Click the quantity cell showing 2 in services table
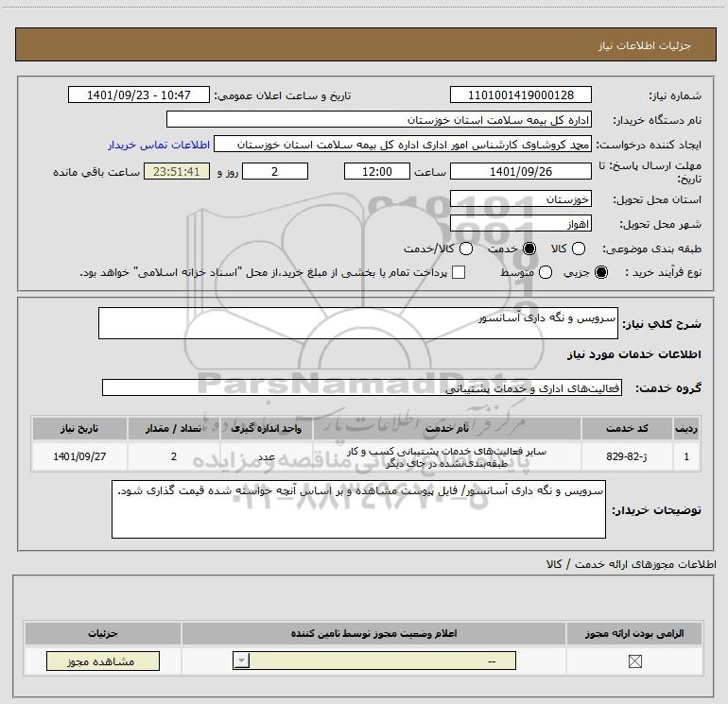728x704 pixels. [x=174, y=456]
